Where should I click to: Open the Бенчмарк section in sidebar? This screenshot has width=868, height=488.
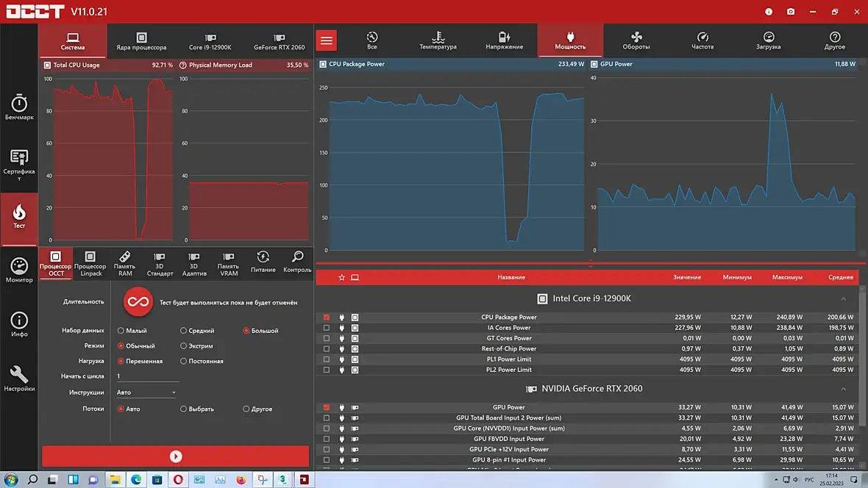19,107
